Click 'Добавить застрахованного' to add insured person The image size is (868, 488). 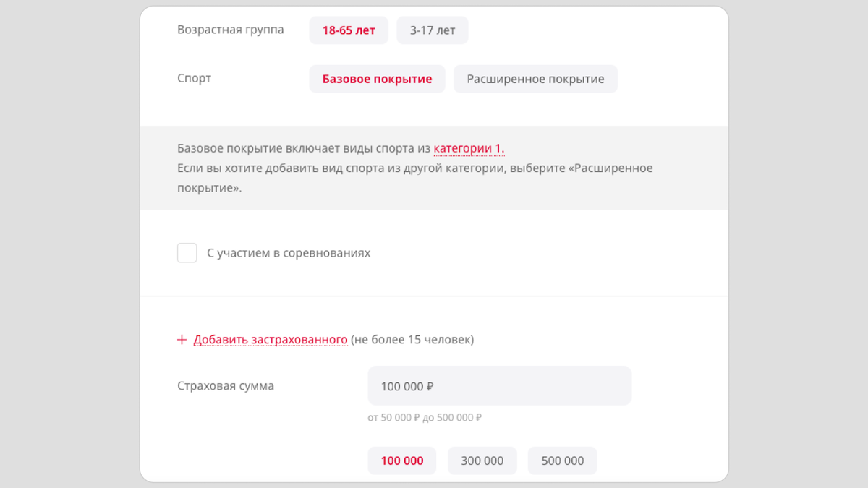coord(271,338)
